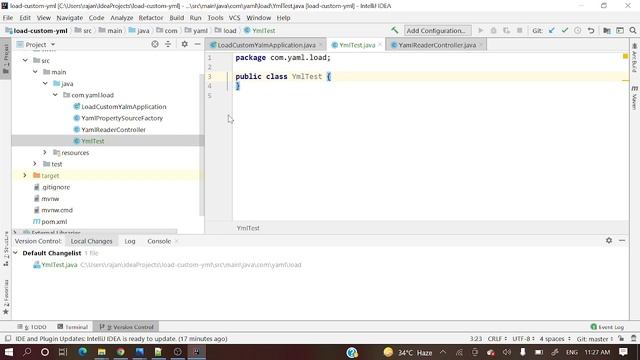Open the Refactor menu
Image resolution: width=640 pixels, height=360 pixels.
[x=151, y=18]
